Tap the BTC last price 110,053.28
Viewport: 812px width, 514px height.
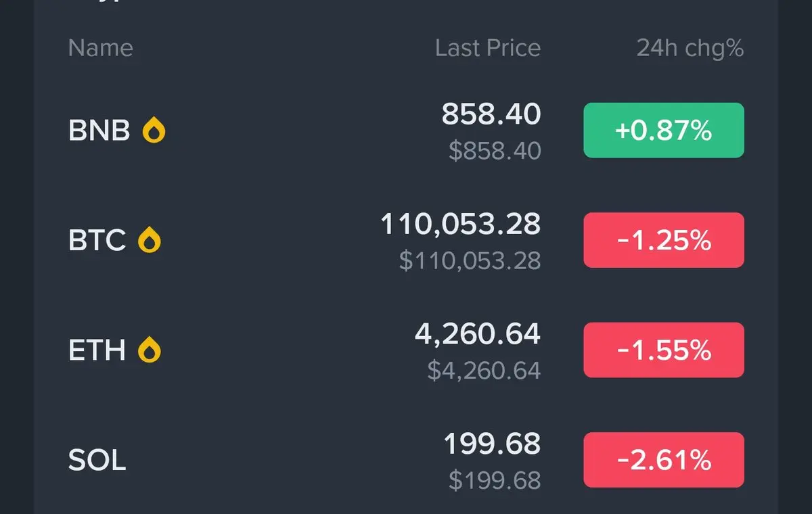tap(461, 225)
